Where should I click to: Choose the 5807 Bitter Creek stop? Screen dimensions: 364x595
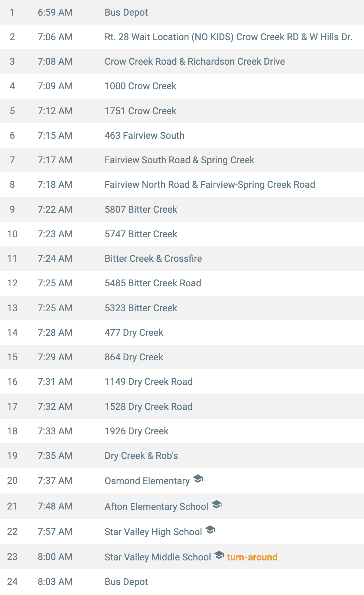(x=182, y=209)
